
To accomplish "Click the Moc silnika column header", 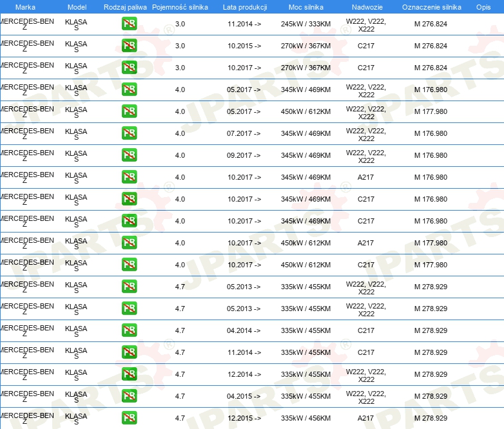I will [x=305, y=6].
